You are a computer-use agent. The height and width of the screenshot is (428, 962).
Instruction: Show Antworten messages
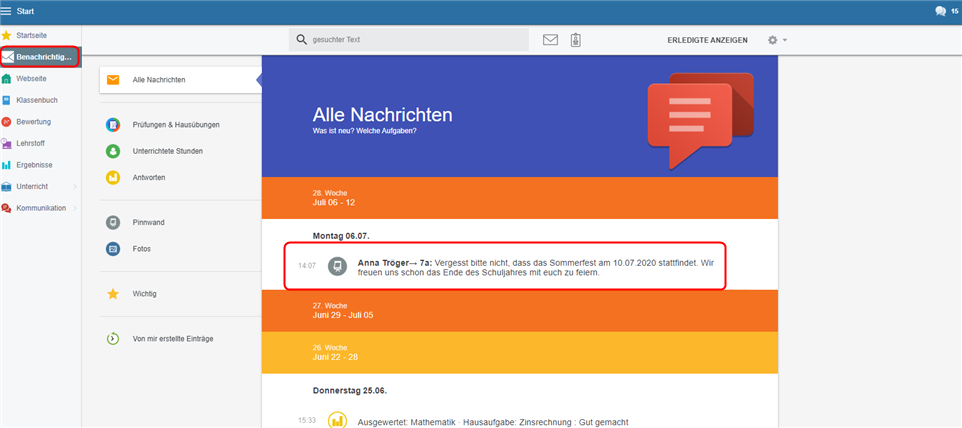click(x=149, y=177)
